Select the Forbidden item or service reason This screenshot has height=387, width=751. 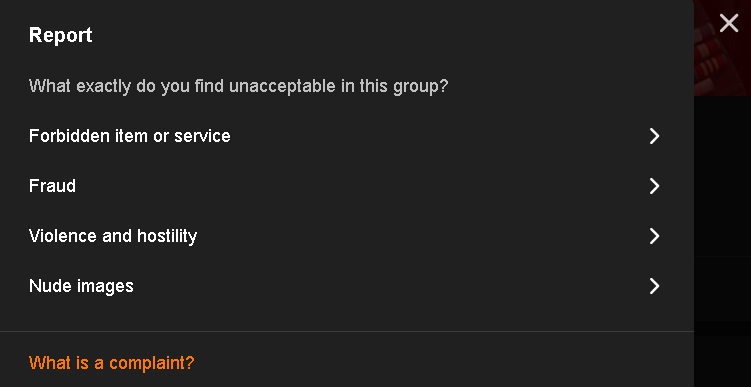click(x=347, y=136)
